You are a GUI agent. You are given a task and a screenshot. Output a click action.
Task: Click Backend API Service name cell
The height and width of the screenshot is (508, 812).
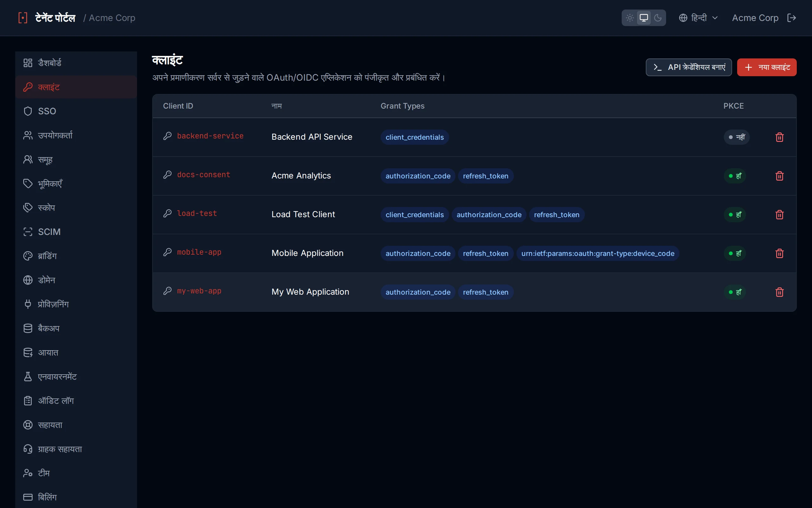(x=312, y=137)
